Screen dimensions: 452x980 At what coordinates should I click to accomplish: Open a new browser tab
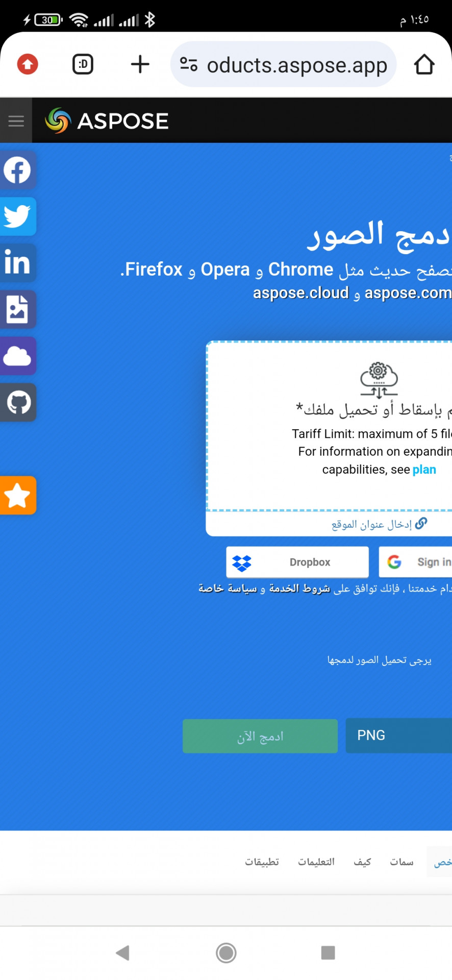[x=140, y=64]
